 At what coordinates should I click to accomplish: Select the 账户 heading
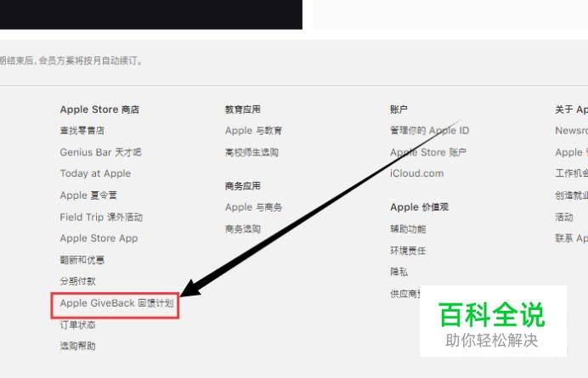399,110
